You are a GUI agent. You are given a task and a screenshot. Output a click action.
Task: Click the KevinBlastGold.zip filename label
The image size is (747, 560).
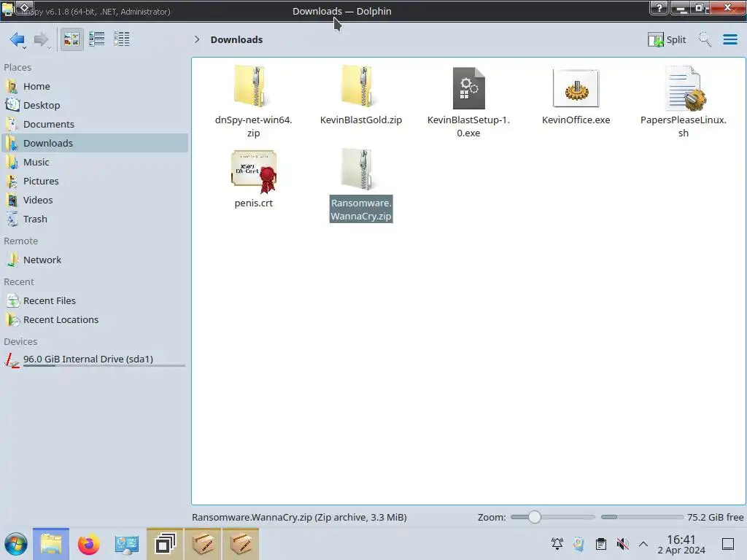360,120
